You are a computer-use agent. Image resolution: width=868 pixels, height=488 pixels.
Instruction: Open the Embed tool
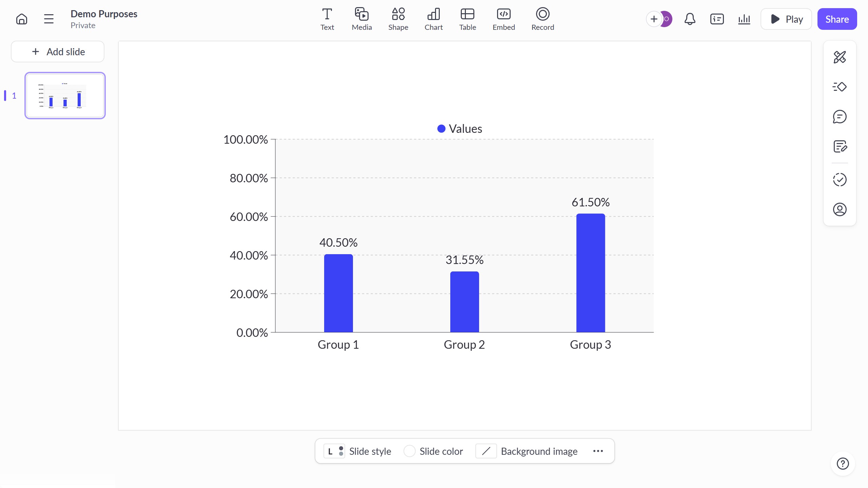pyautogui.click(x=504, y=19)
